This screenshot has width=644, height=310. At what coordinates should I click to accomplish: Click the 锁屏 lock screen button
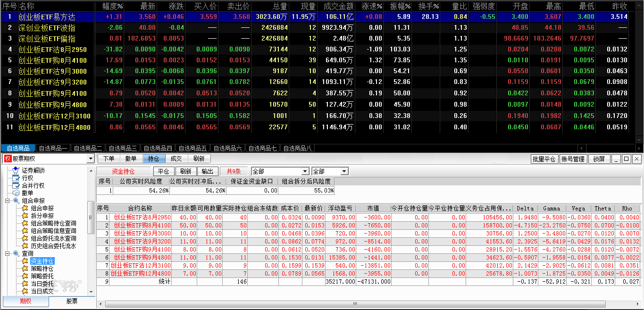click(x=599, y=159)
